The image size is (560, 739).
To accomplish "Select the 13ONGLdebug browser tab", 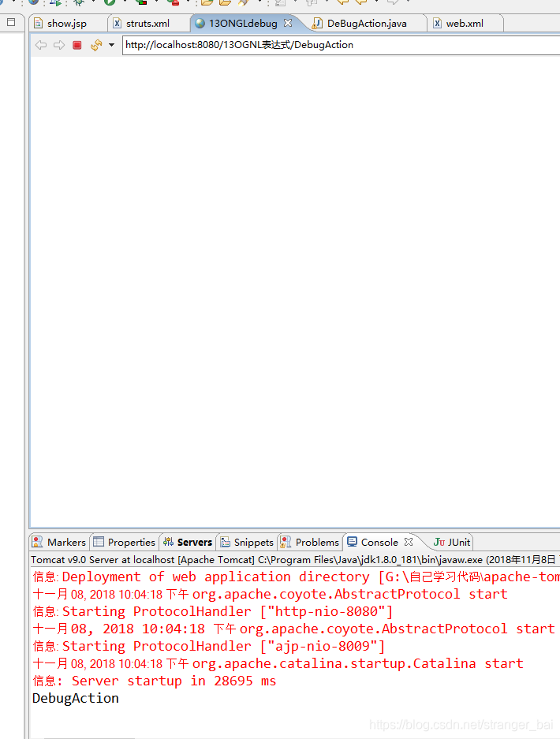I will point(243,24).
